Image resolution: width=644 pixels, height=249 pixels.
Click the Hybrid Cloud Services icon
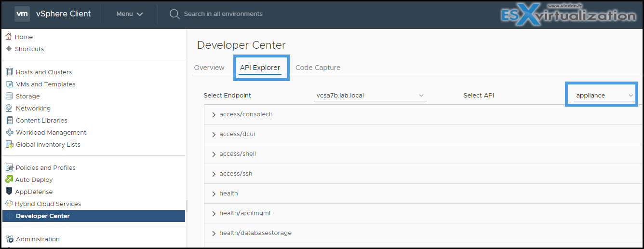point(9,204)
